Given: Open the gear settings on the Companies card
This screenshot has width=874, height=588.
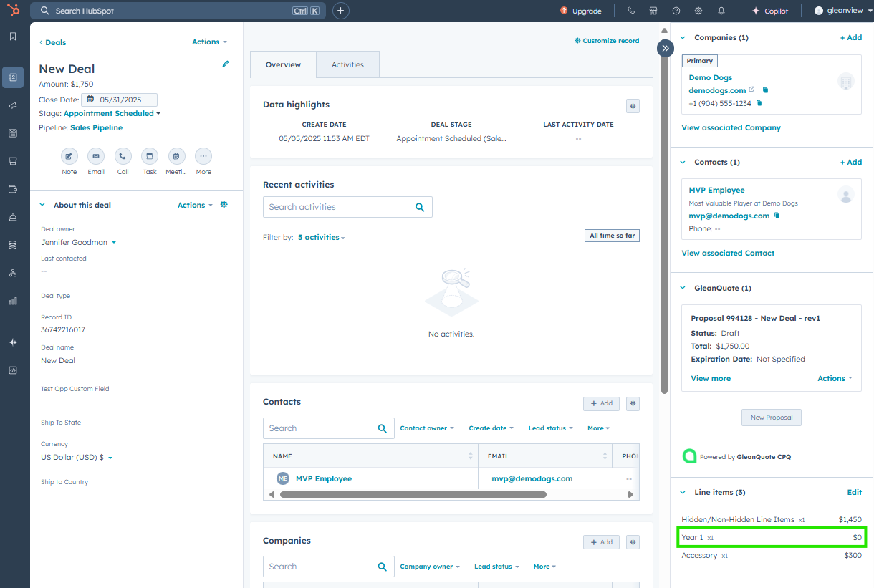Looking at the screenshot, I should (633, 542).
